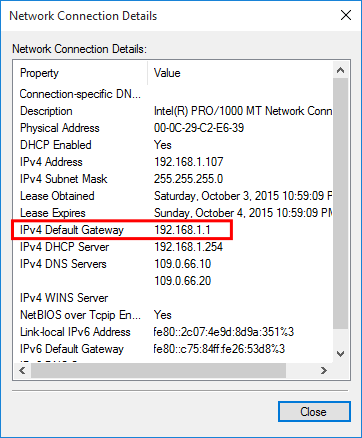Viewport: 362px width, 438px height.
Task: Click the vertical scrollbar up arrow
Action: [x=340, y=70]
